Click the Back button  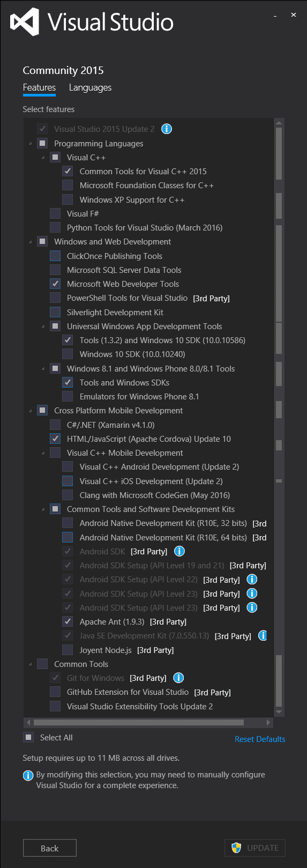50,848
